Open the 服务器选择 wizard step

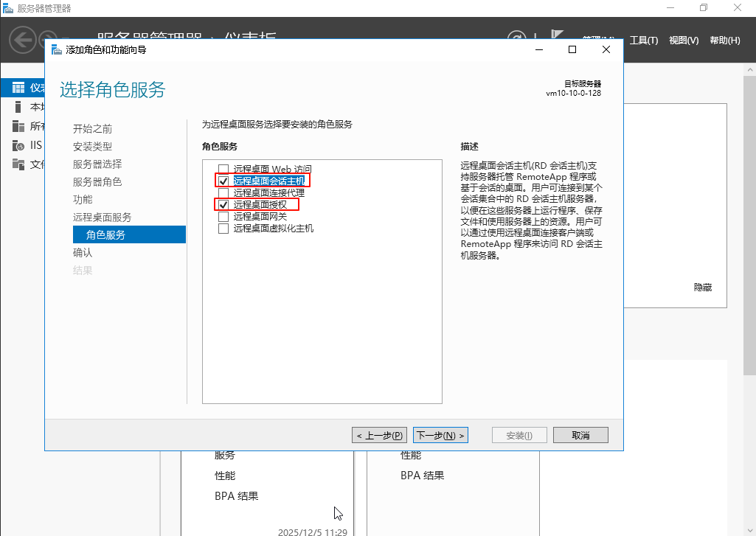click(97, 164)
